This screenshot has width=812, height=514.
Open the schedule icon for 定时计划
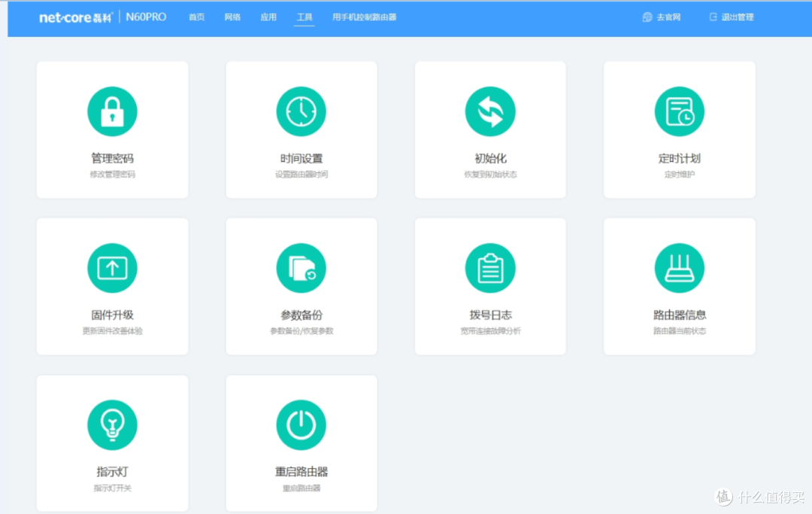tap(679, 111)
